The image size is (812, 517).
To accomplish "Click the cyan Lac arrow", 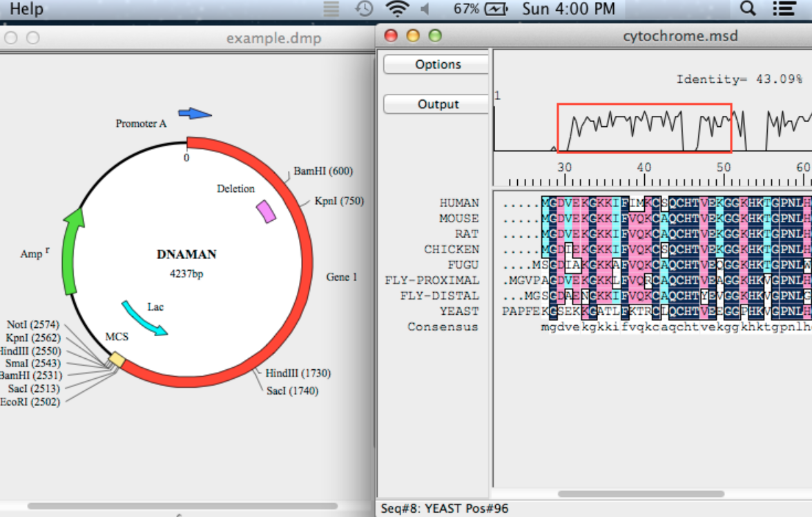I will pyautogui.click(x=144, y=318).
